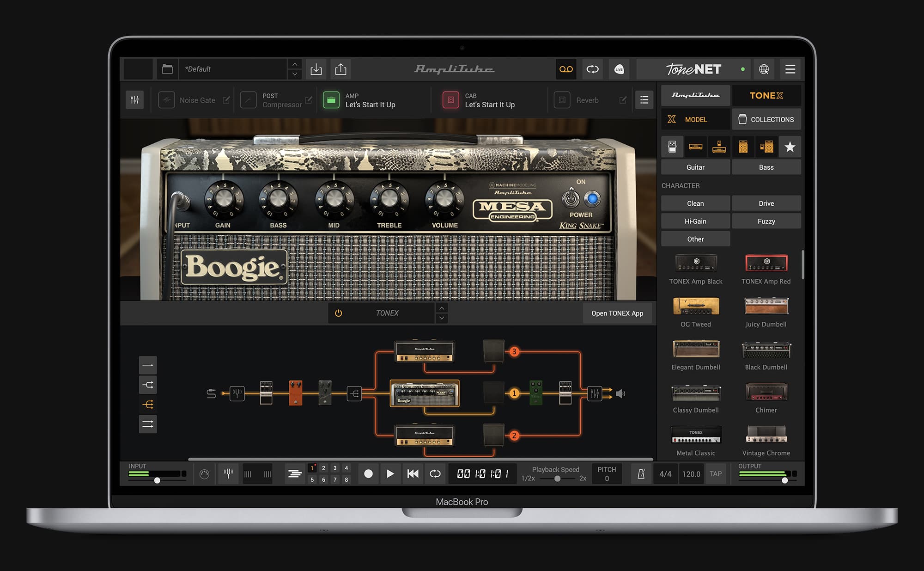Filter models by the Hi-Gain character

pos(695,221)
